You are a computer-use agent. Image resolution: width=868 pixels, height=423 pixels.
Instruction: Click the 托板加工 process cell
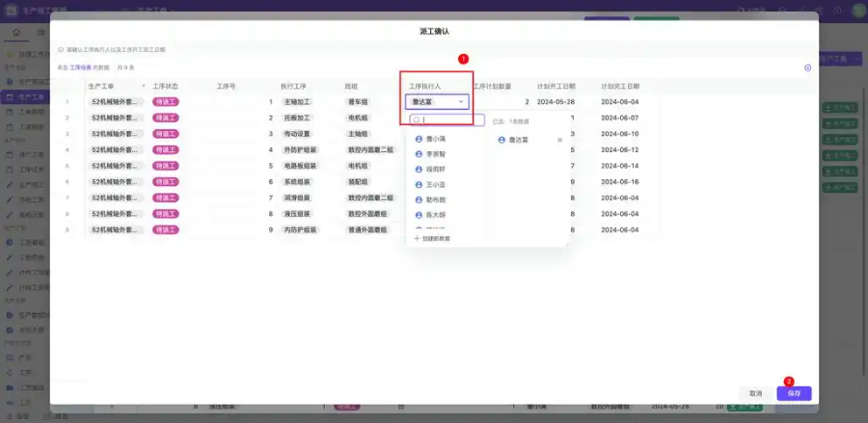point(297,118)
